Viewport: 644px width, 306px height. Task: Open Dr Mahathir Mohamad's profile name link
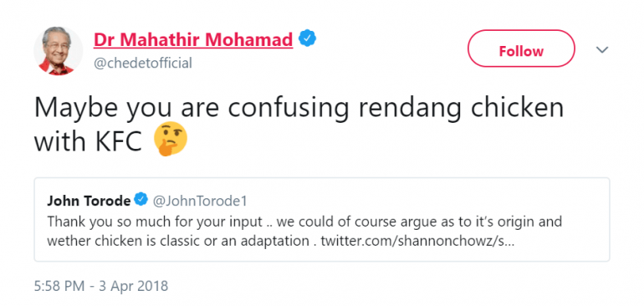[x=193, y=39]
